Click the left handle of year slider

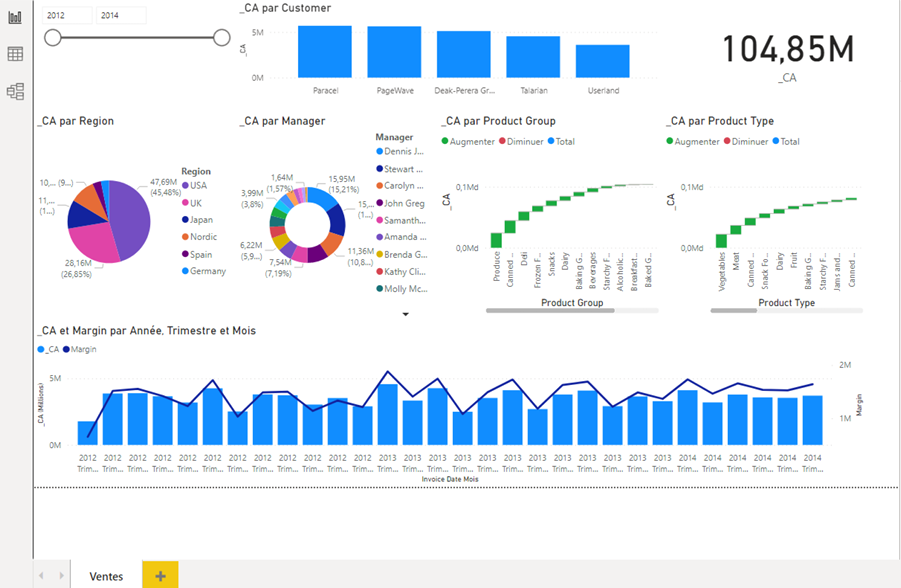click(x=53, y=37)
